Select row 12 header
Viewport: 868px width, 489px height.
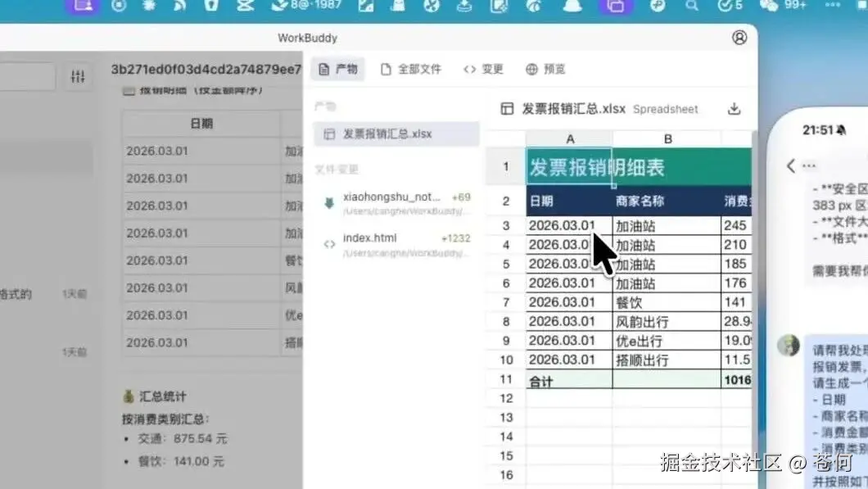point(505,398)
